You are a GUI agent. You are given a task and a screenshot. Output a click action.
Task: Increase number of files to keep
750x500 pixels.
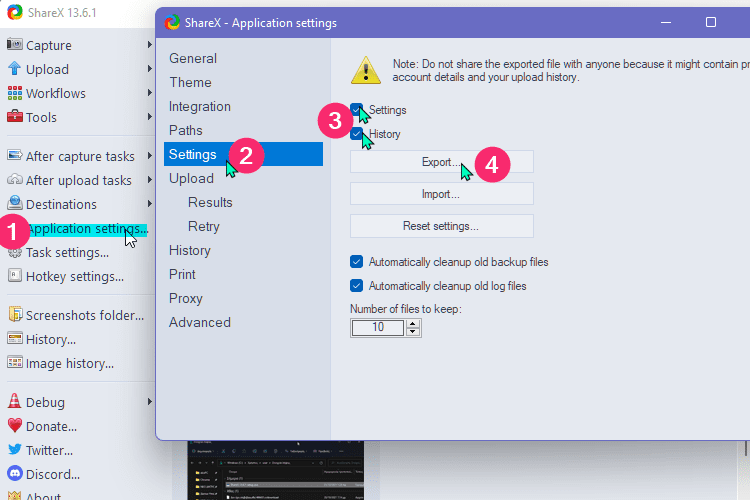(x=412, y=323)
